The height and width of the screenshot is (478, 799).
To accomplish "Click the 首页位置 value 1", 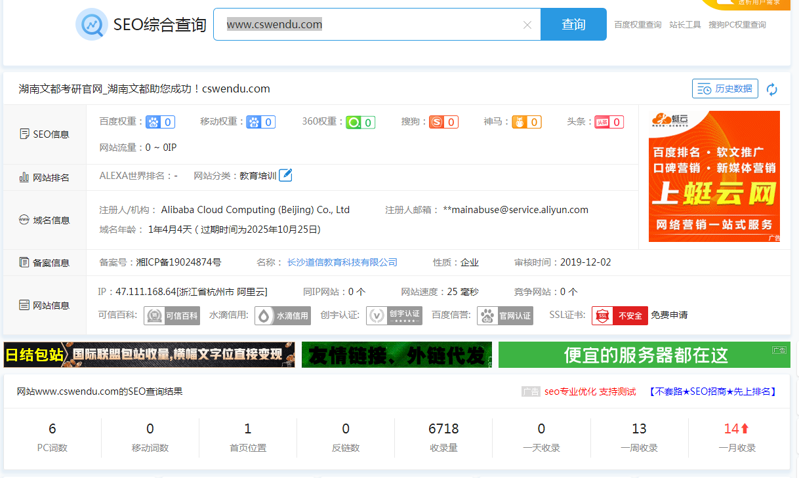I will coord(248,429).
